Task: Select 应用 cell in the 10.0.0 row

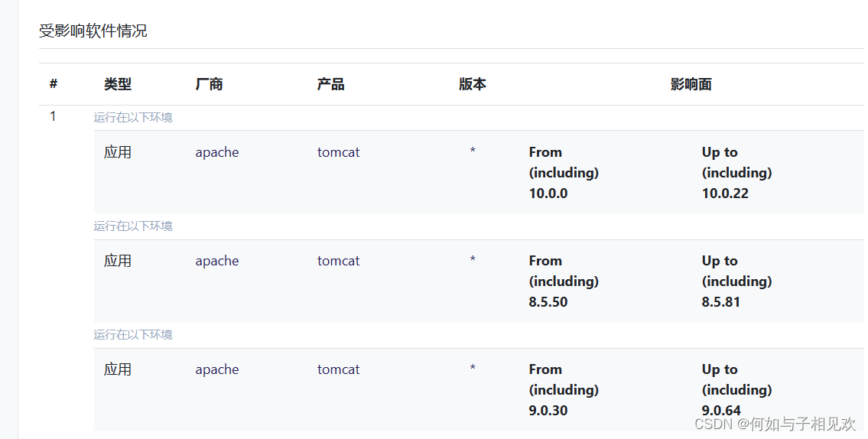Action: (117, 152)
